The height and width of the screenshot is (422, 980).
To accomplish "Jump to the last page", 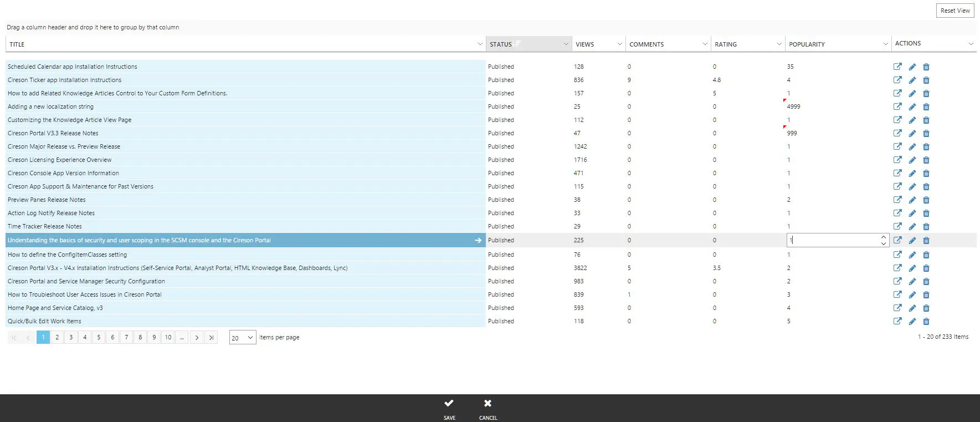I will [211, 337].
